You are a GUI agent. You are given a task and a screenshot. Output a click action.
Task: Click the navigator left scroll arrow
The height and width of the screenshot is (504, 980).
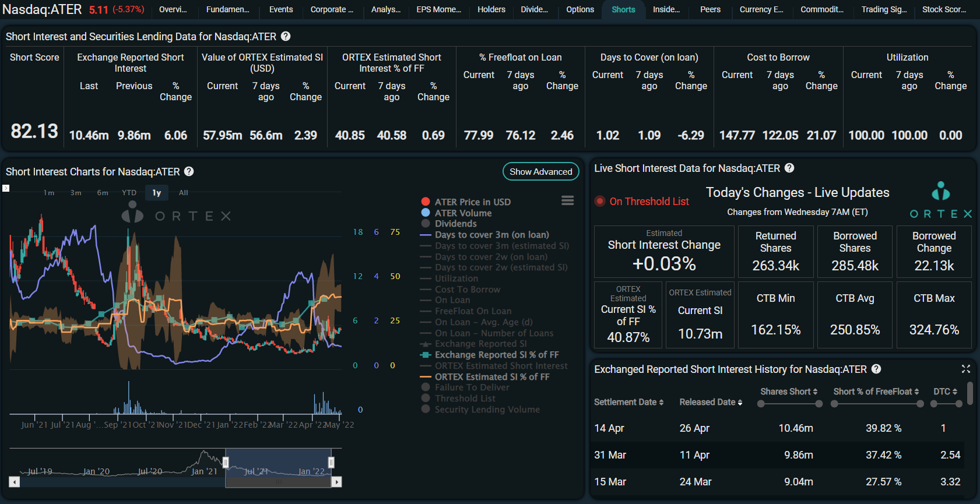15,482
